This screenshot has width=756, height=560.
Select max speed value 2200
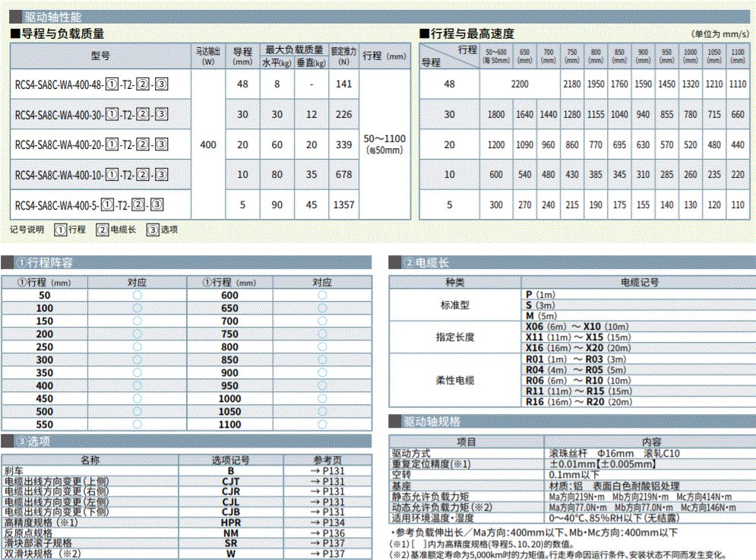[x=520, y=84]
